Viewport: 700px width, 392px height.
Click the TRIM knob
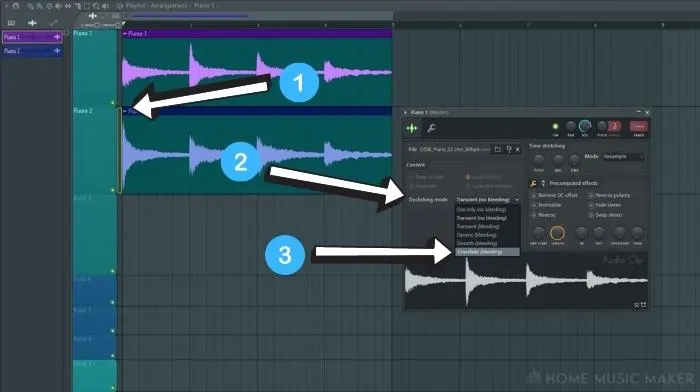638,233
